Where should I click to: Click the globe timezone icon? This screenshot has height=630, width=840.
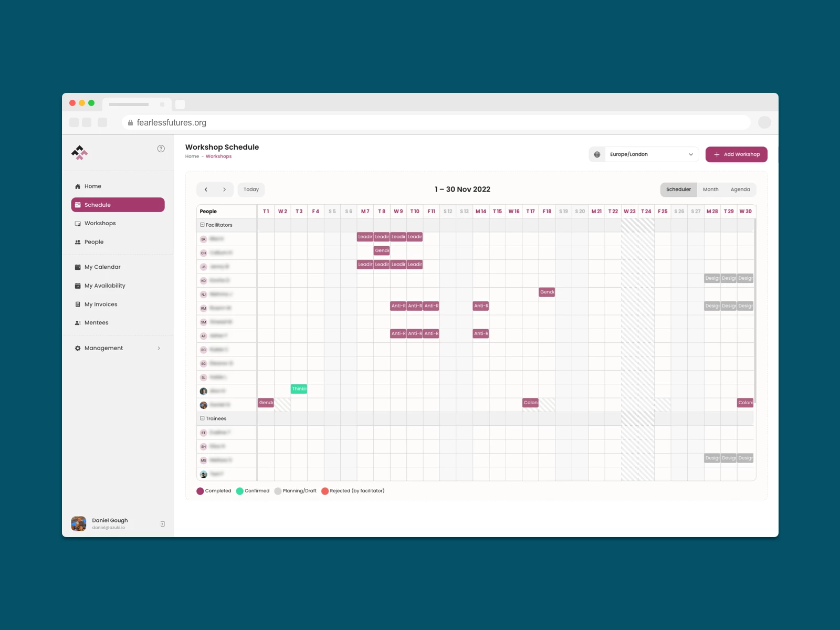(597, 154)
